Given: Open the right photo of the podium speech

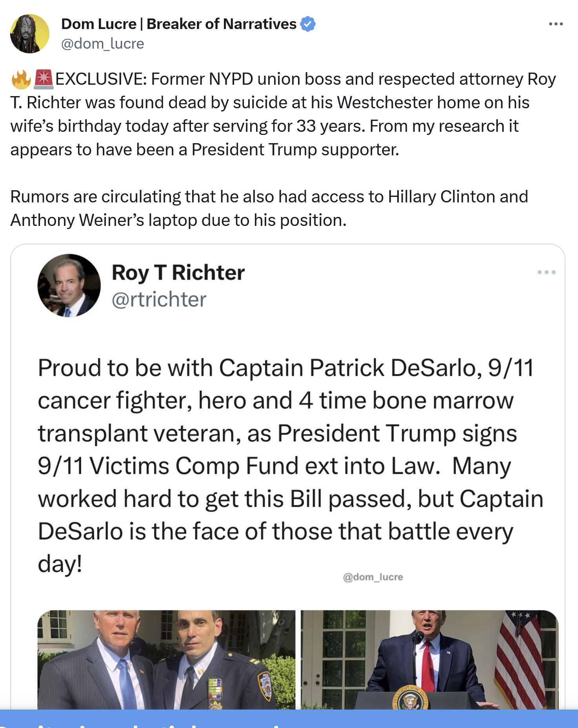Looking at the screenshot, I should pyautogui.click(x=429, y=659).
